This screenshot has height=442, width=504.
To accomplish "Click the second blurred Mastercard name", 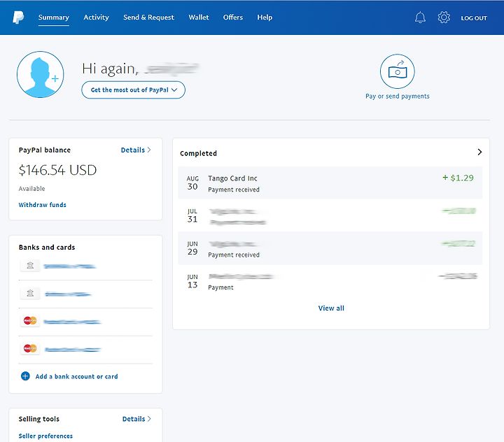I will [x=73, y=350].
